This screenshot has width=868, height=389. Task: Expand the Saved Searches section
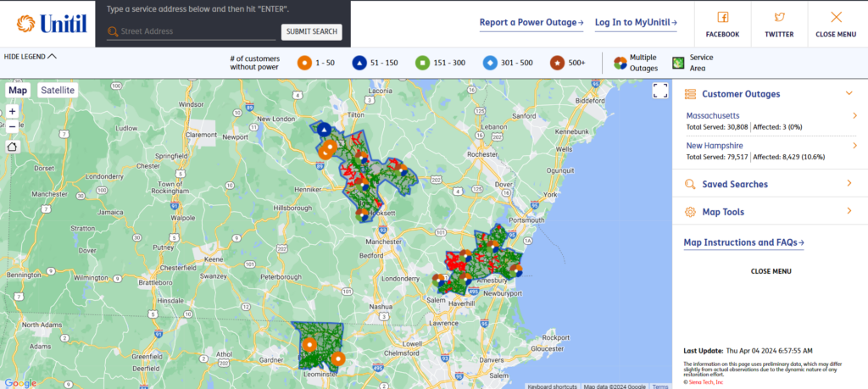point(849,183)
